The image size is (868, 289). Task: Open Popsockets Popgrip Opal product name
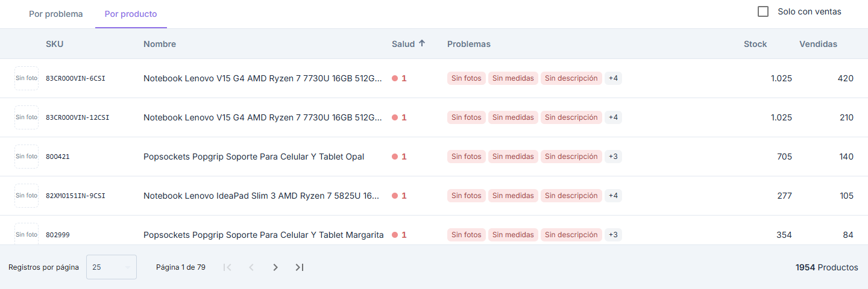click(254, 157)
